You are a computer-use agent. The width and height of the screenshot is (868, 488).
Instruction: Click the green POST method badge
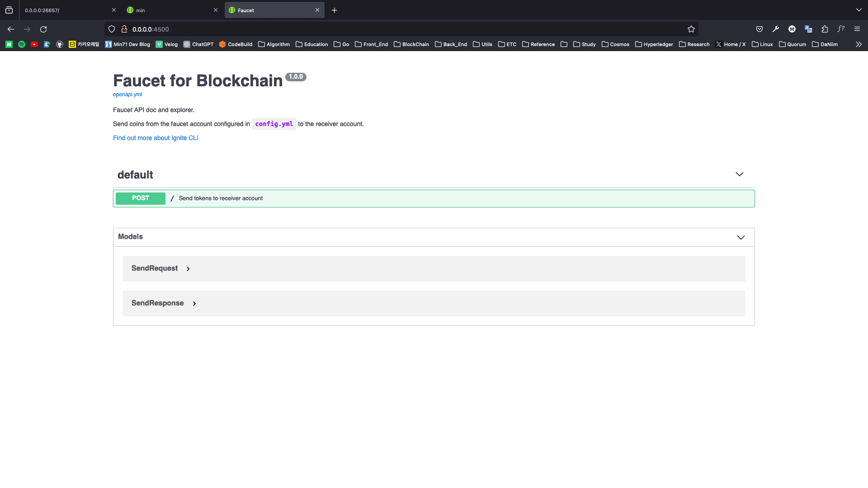click(x=141, y=198)
